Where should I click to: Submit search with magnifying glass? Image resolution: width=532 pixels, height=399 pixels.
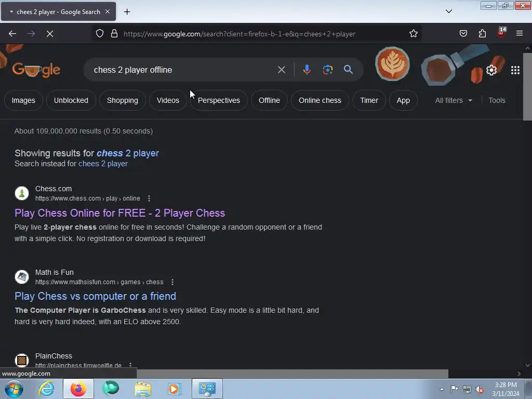pos(348,70)
